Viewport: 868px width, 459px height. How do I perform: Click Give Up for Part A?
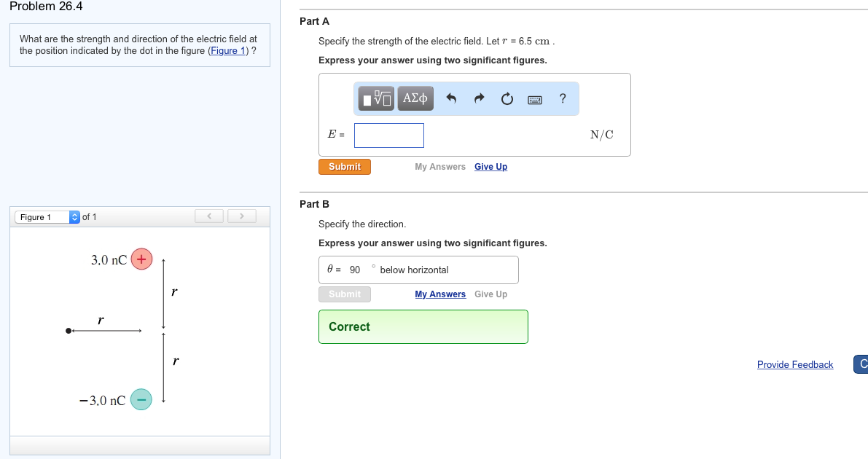pyautogui.click(x=490, y=166)
